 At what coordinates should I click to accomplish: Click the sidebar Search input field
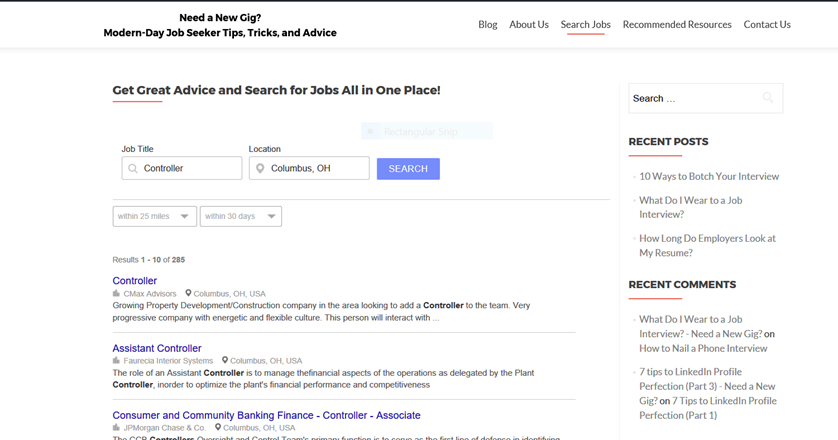click(705, 98)
